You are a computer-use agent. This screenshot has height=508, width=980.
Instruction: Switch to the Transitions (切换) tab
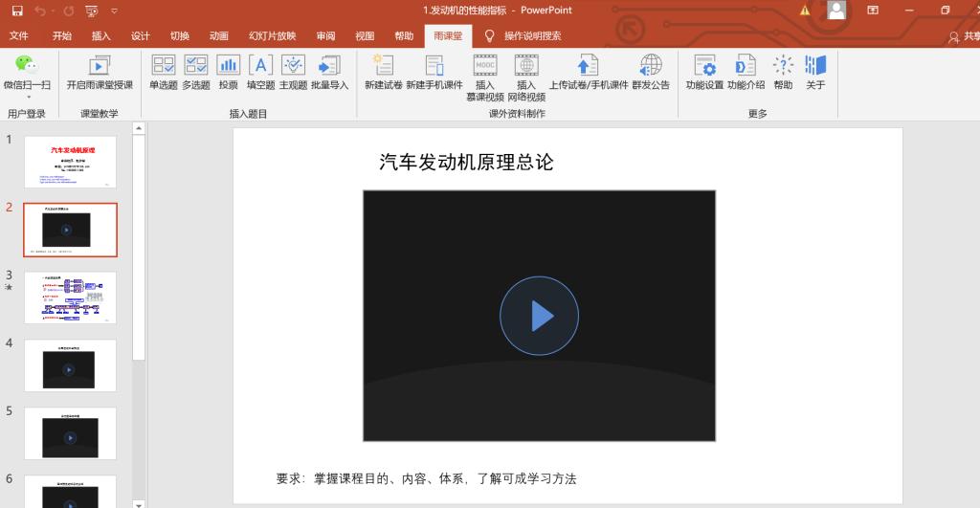pos(179,35)
